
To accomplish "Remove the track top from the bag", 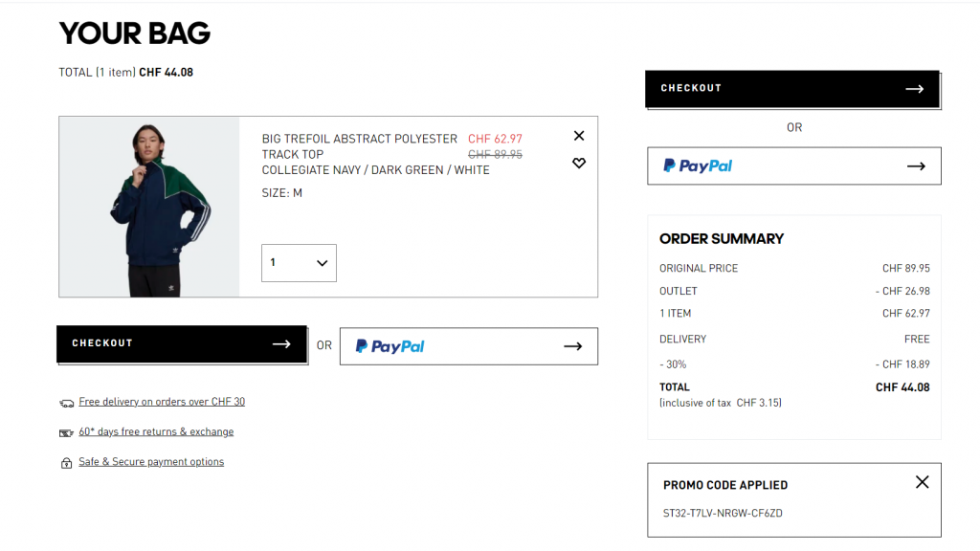I will [579, 136].
